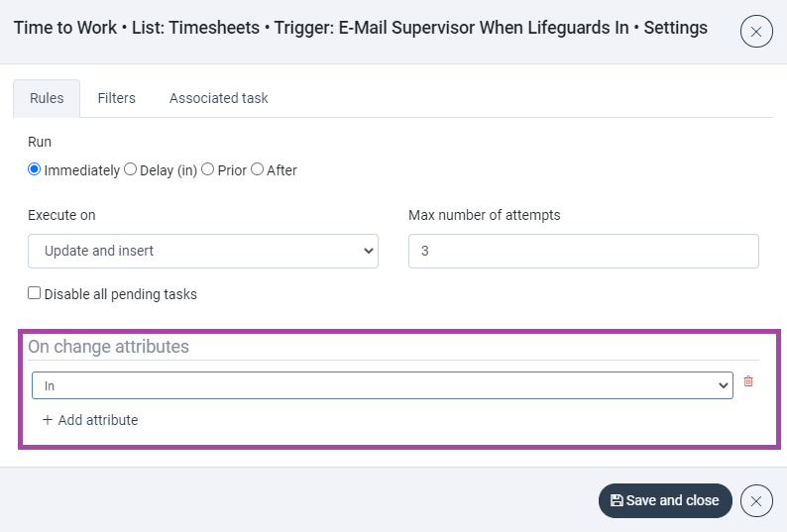Click the round X icon in the footer

click(x=756, y=501)
